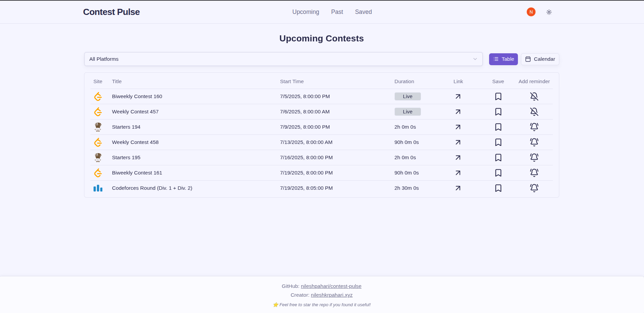Go to Past contests tab
This screenshot has height=313, width=644.
(x=337, y=12)
